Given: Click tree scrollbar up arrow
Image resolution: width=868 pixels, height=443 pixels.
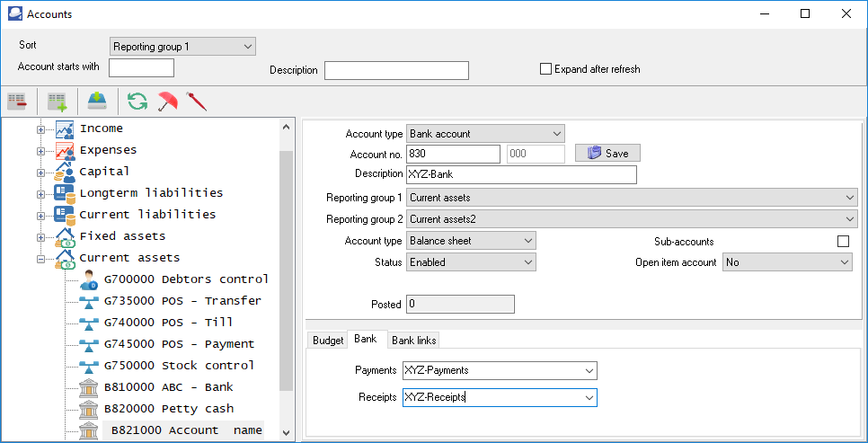Looking at the screenshot, I should [x=287, y=127].
